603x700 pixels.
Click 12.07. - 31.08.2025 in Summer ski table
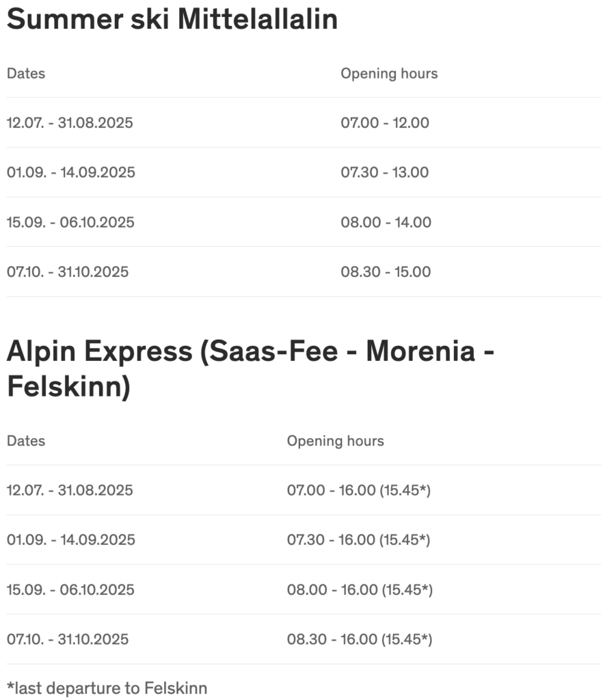coord(70,123)
